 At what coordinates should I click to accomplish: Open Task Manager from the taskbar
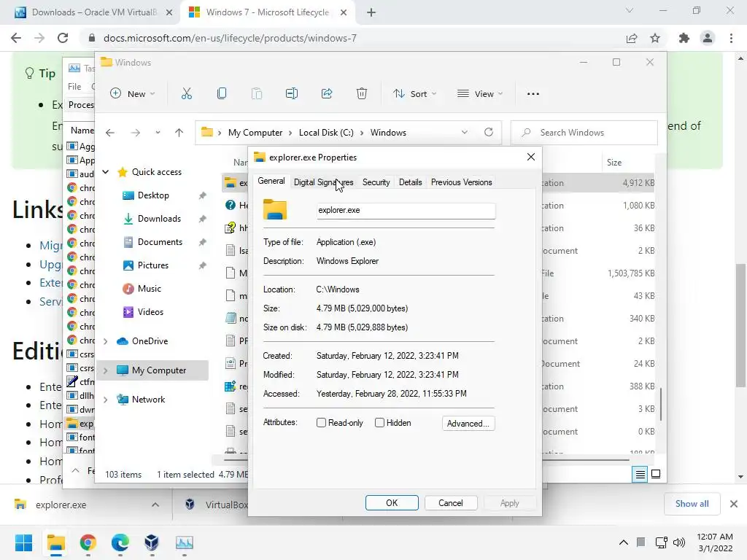click(185, 542)
